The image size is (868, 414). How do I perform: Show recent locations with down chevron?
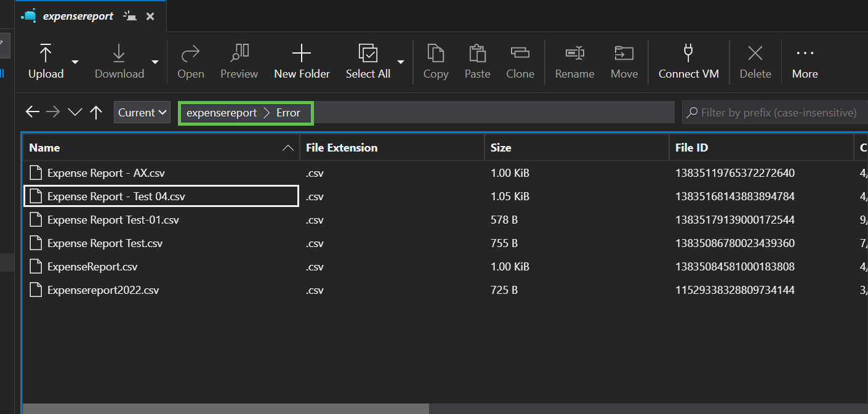point(75,112)
